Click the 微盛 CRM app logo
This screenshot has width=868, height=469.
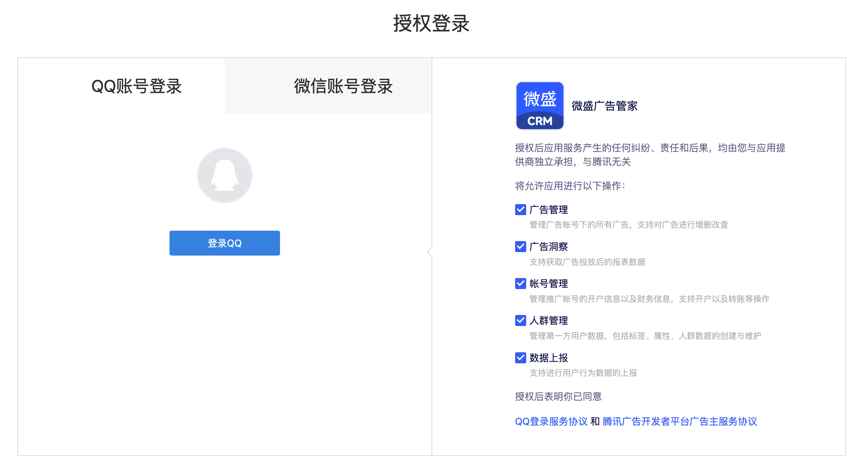540,106
